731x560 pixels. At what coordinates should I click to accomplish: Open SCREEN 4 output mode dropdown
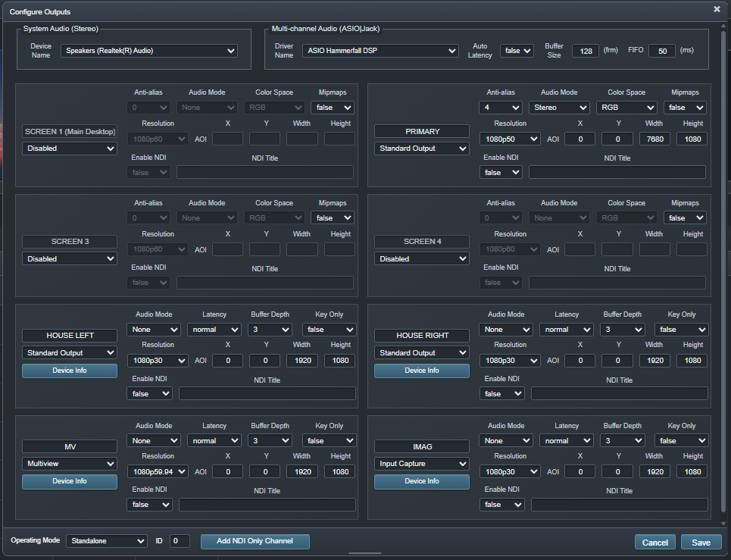click(x=422, y=259)
